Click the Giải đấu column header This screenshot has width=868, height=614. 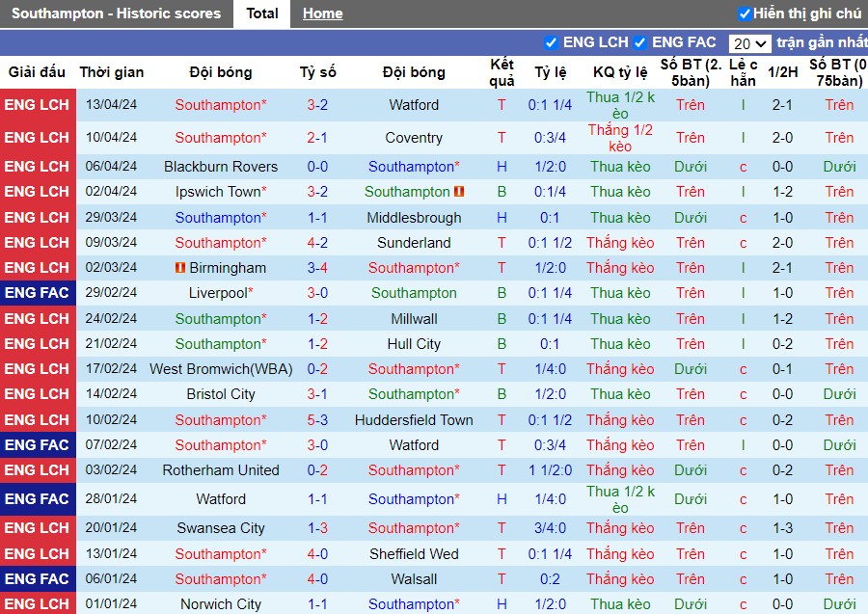click(x=37, y=72)
